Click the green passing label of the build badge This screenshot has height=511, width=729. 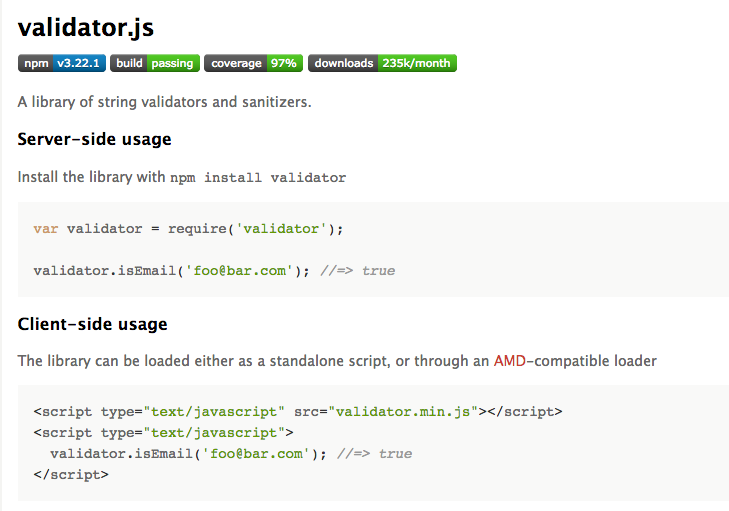(x=172, y=63)
